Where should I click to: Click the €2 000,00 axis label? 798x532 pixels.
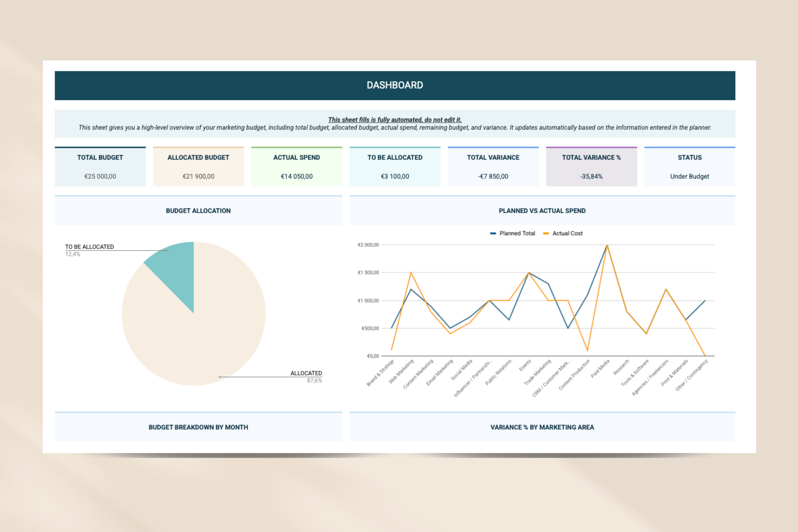point(368,245)
